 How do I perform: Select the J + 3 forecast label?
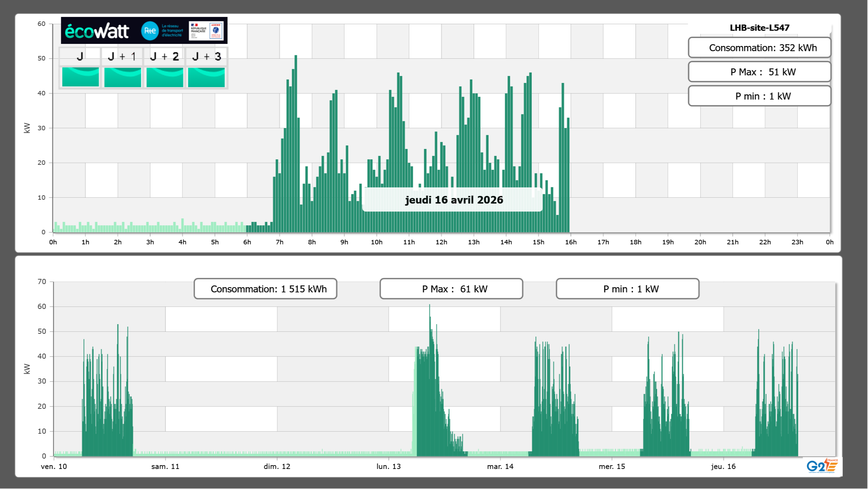[206, 56]
